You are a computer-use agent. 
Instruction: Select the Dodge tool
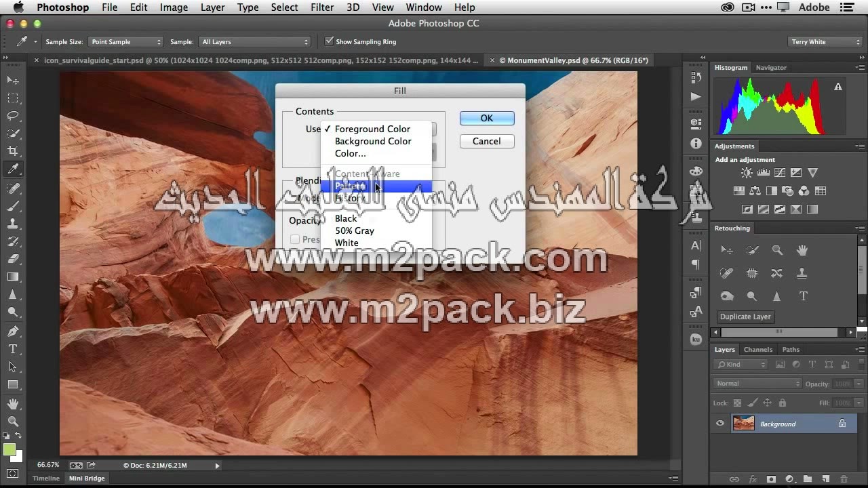click(13, 312)
